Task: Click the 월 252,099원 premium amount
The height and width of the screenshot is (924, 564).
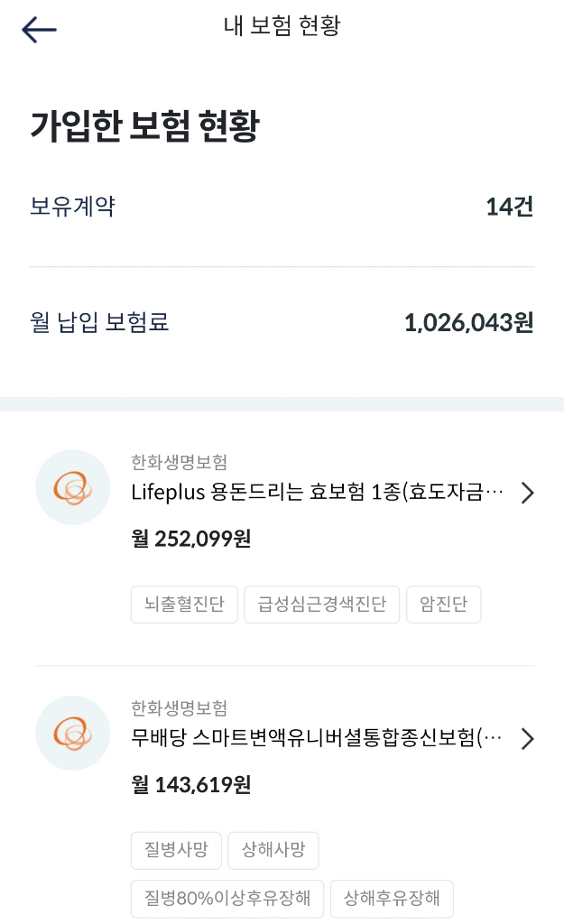Action: tap(191, 539)
